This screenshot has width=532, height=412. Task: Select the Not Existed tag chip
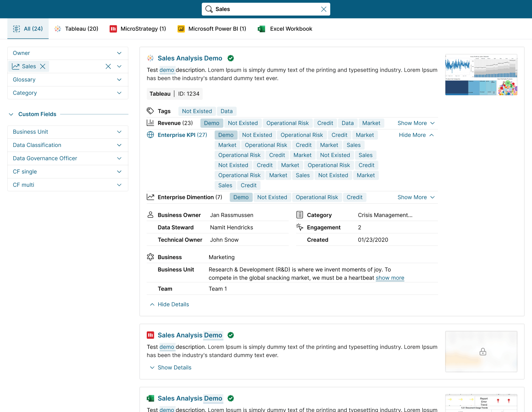coord(197,111)
